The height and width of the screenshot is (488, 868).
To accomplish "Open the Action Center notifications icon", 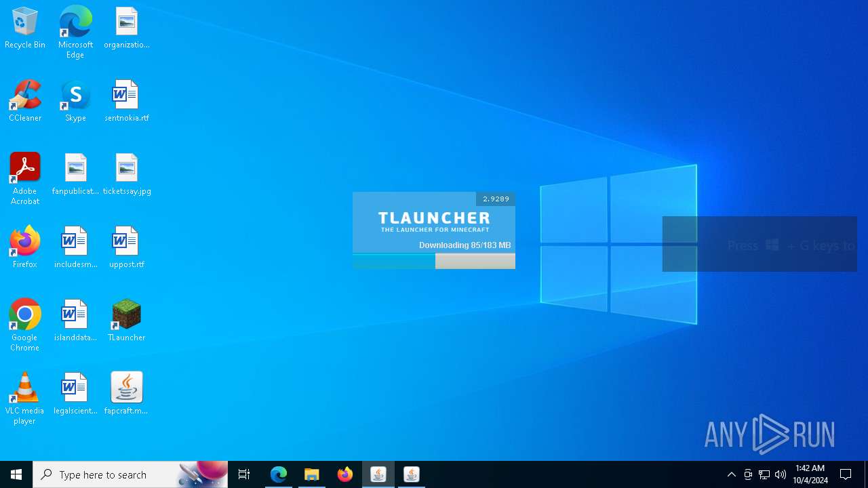I will coord(846,474).
